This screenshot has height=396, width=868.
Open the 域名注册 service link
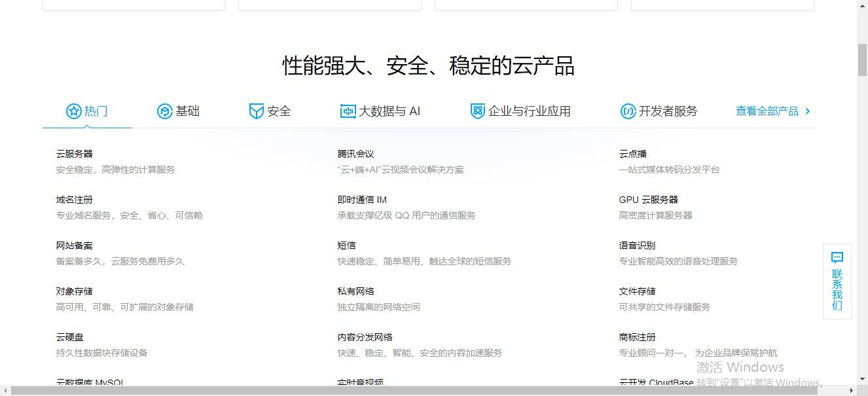point(73,199)
